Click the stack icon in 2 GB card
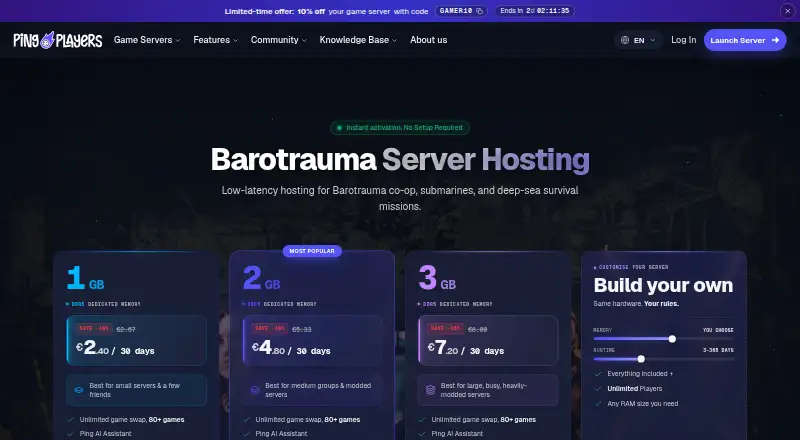The image size is (800, 440). [255, 390]
